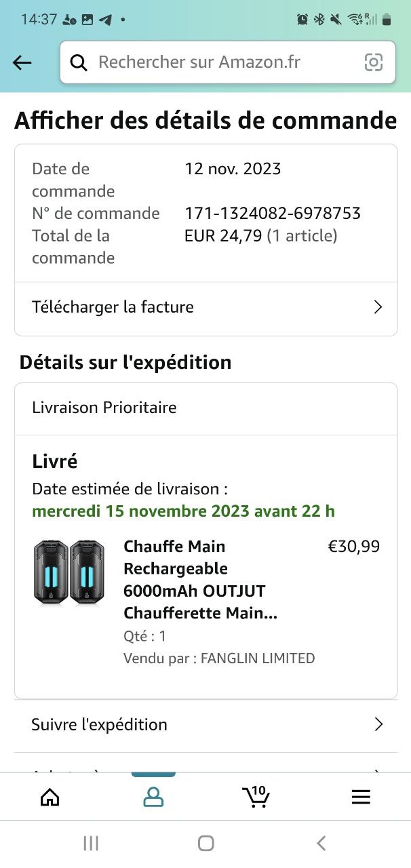Tap the back arrow icon
The height and width of the screenshot is (868, 411).
[22, 62]
